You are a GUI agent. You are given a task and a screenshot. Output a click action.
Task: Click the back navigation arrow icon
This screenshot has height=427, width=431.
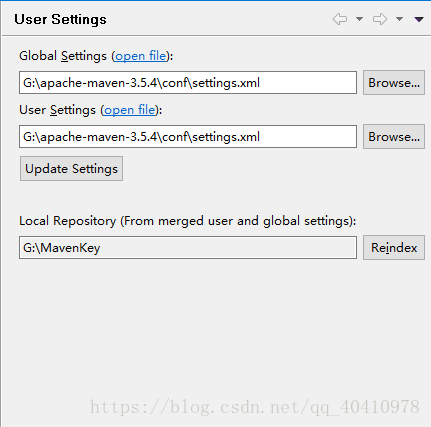point(340,19)
